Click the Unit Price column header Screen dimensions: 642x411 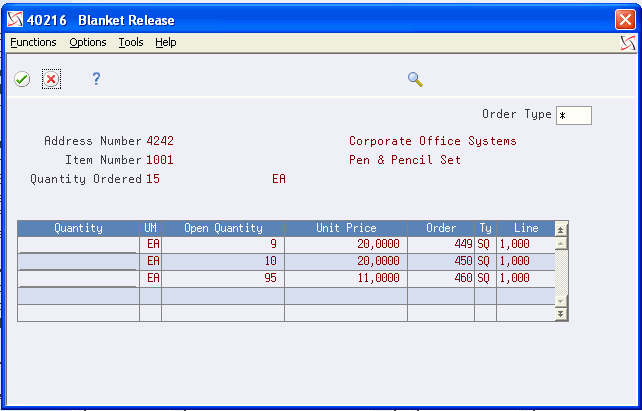click(x=346, y=228)
